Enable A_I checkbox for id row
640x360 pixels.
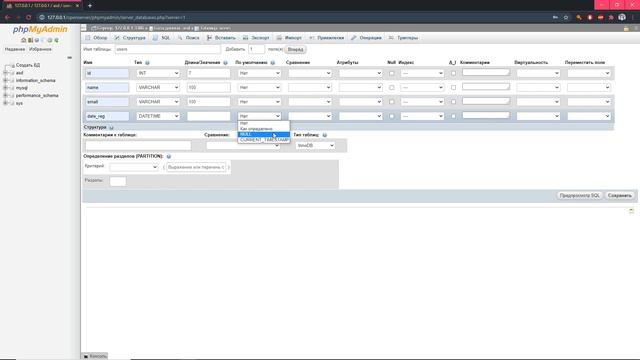pyautogui.click(x=453, y=73)
